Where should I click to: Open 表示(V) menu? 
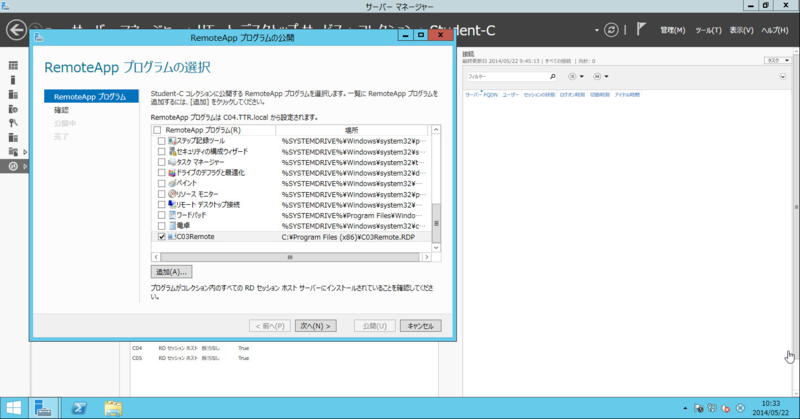tap(741, 30)
